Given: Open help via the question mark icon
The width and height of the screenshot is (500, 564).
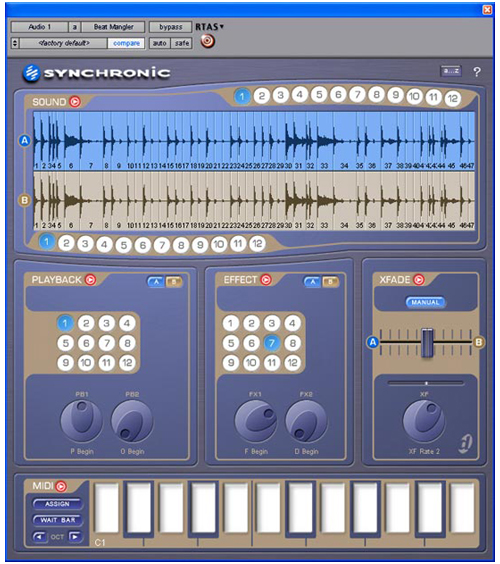Looking at the screenshot, I should tap(477, 72).
